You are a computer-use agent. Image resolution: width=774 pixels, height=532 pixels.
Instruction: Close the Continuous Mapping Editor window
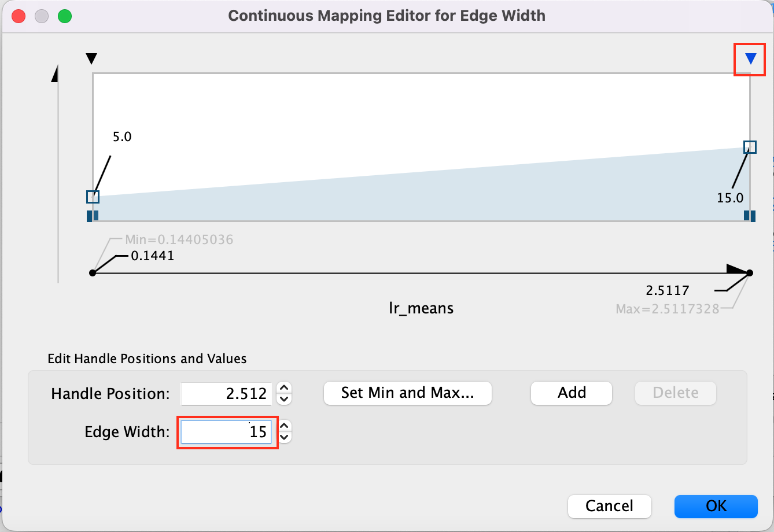[19, 16]
